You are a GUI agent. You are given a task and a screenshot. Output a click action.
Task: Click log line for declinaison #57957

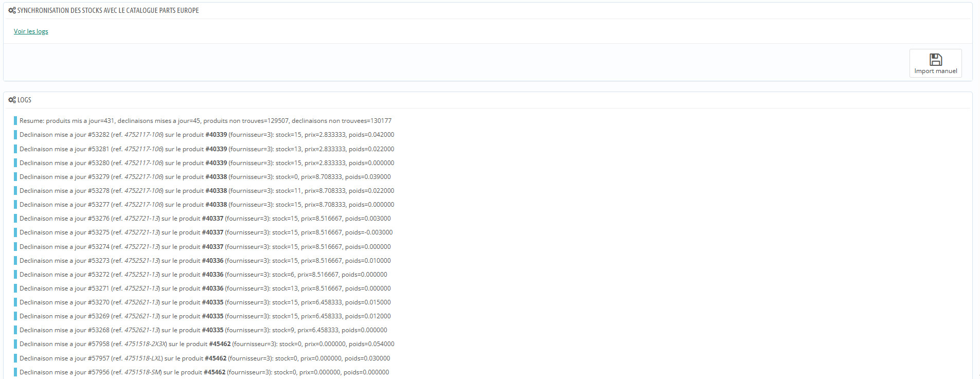(205, 358)
